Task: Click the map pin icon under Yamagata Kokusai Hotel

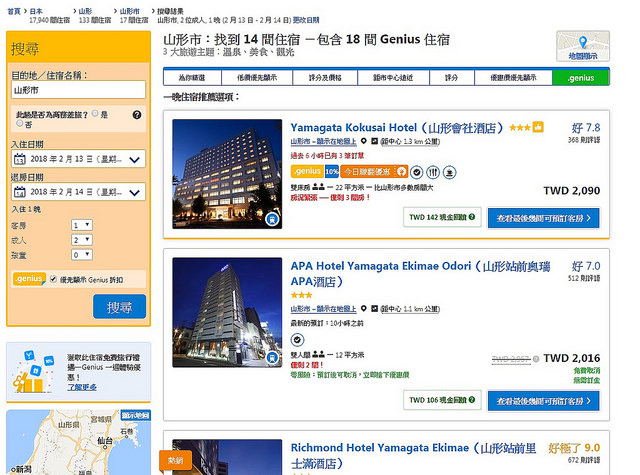Action: (364, 141)
